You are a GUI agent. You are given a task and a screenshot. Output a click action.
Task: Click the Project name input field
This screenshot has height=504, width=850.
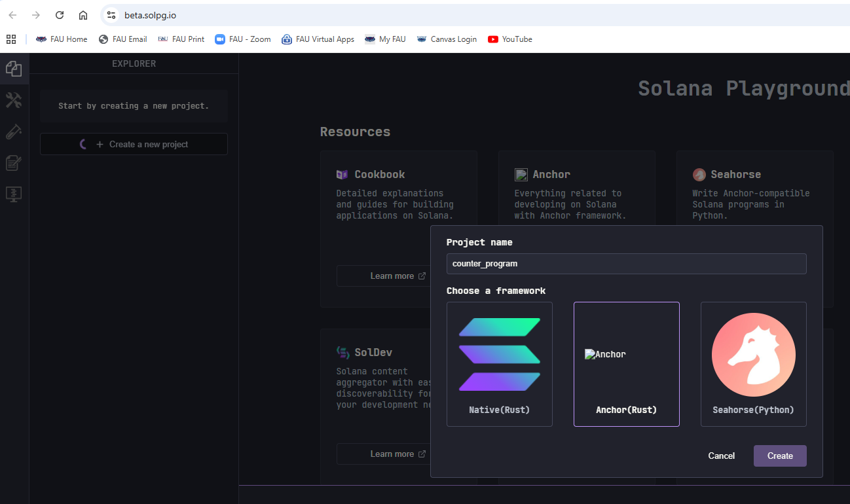[x=626, y=264]
